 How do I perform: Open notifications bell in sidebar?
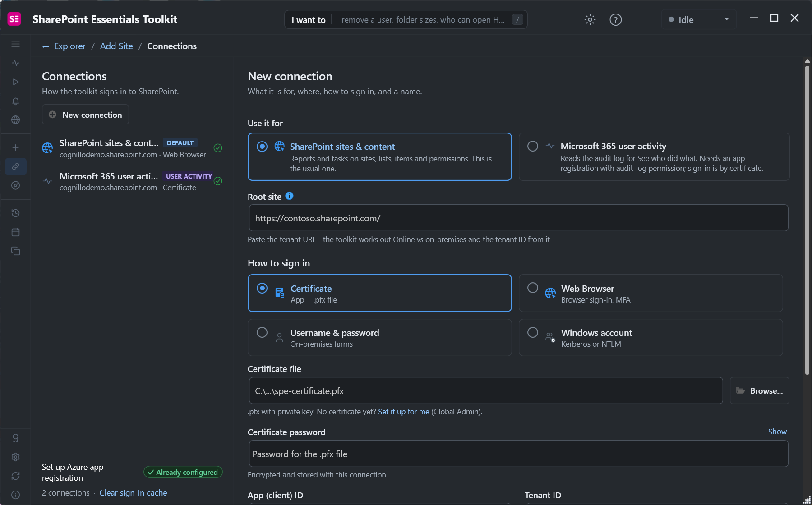(x=15, y=101)
